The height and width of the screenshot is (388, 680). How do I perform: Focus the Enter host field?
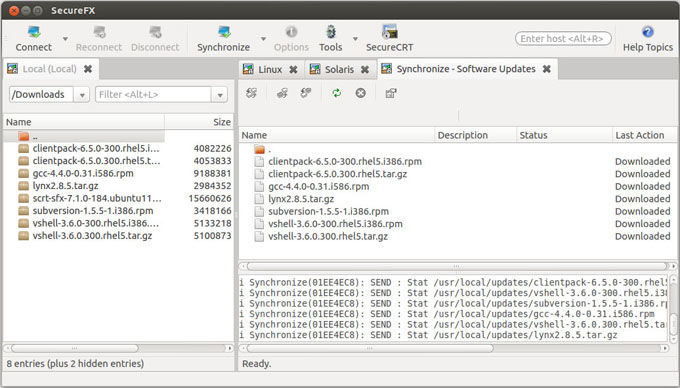click(563, 39)
